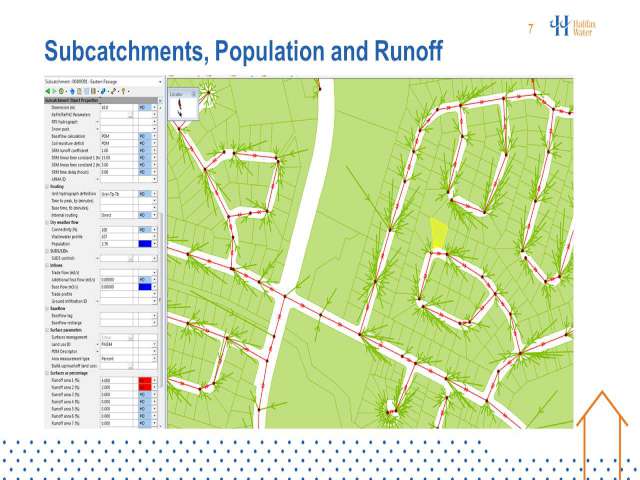Viewport: 640px width, 480px height.
Task: Click the green back arrow in properties toolbar
Action: [48, 91]
